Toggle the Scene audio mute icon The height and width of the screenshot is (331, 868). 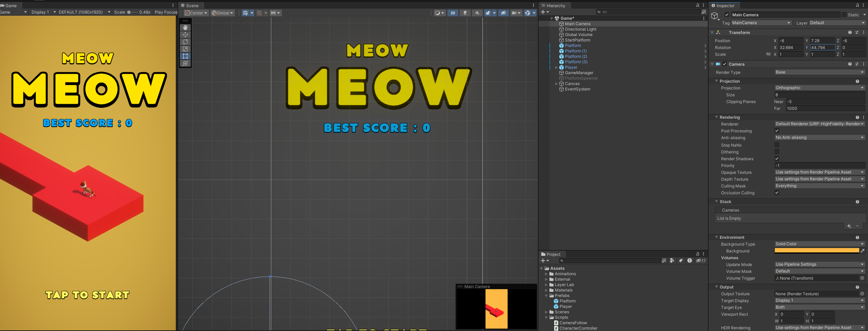click(477, 13)
